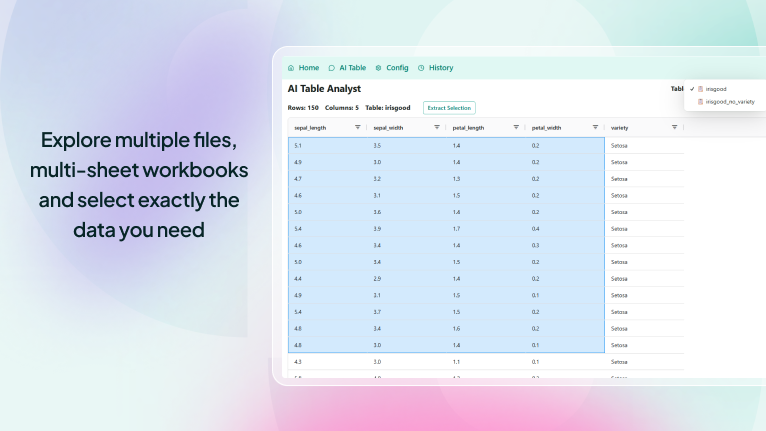Open the Config tab
This screenshot has width=766, height=431.
coord(397,68)
